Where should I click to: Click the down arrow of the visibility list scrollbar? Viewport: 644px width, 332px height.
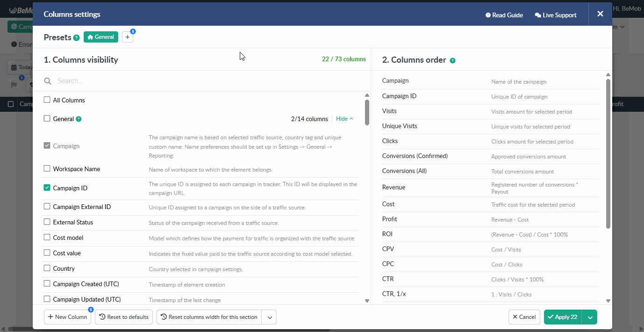click(x=367, y=301)
